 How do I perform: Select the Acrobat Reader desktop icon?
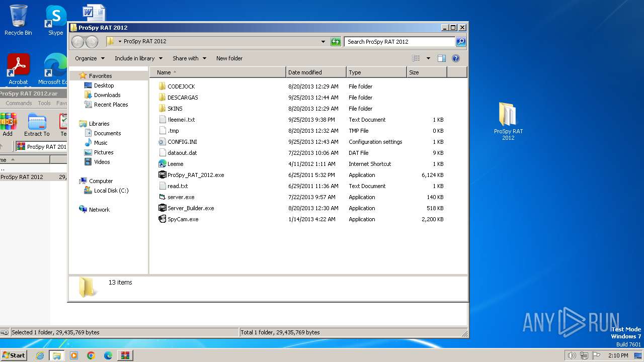pos(18,69)
